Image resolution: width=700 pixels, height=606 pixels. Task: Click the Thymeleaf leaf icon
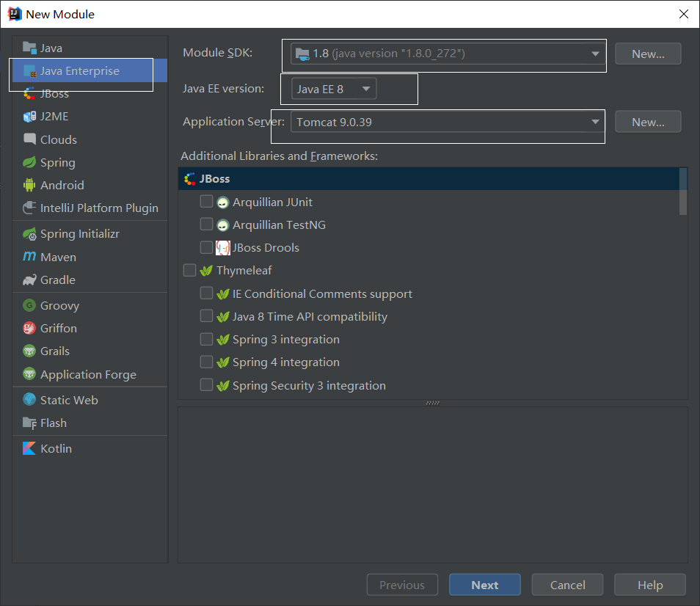[206, 271]
